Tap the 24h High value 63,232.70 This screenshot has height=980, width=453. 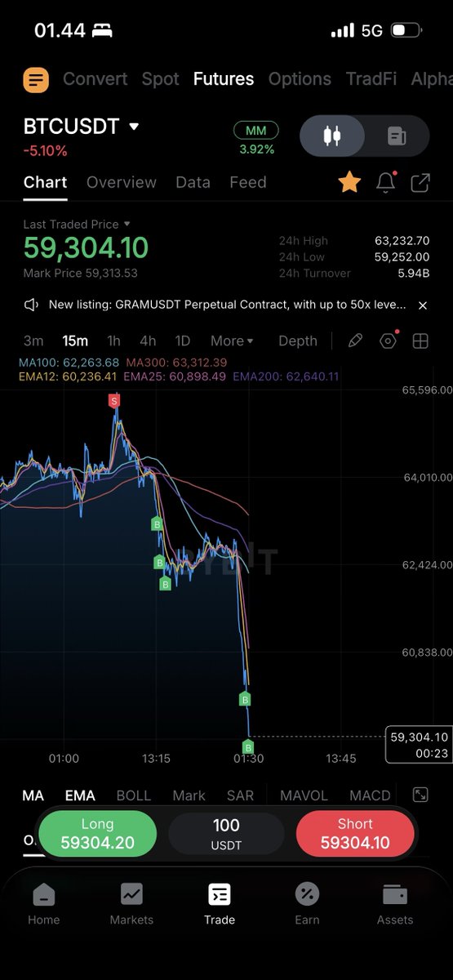[402, 241]
